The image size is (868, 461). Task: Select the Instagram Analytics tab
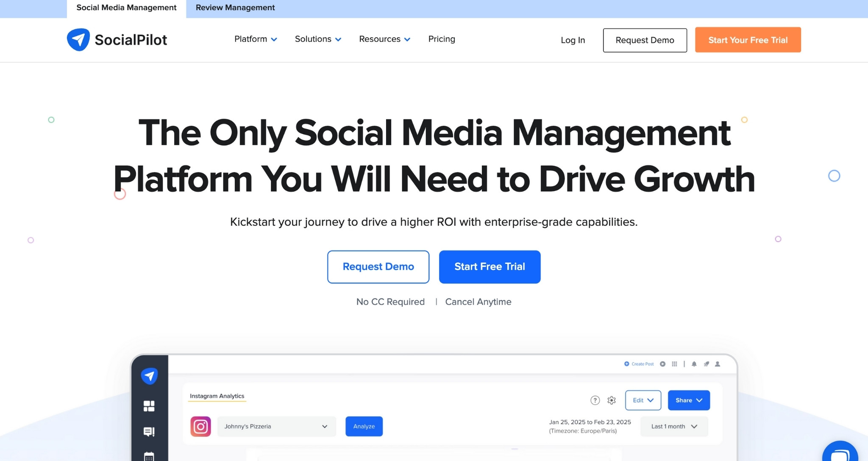pos(217,396)
